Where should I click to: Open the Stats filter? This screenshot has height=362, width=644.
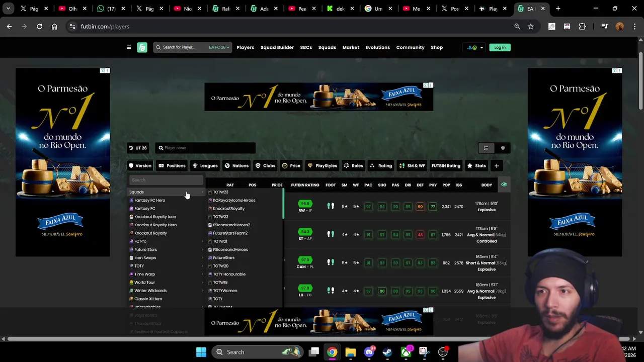pos(476,165)
